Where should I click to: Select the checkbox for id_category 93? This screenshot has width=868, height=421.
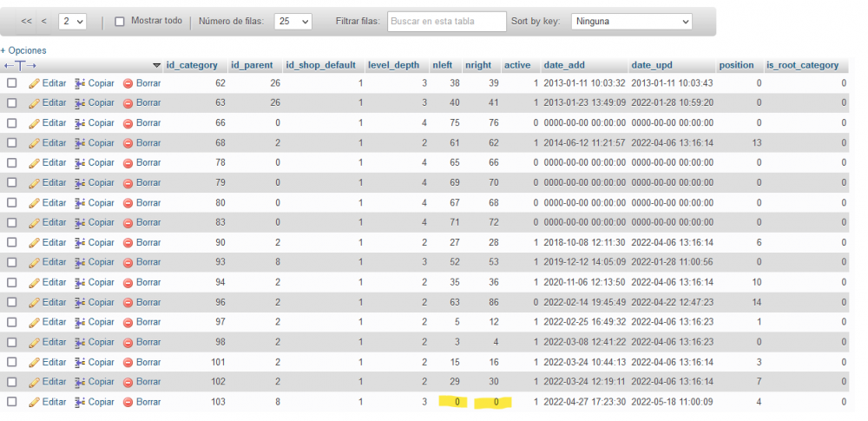tap(11, 262)
